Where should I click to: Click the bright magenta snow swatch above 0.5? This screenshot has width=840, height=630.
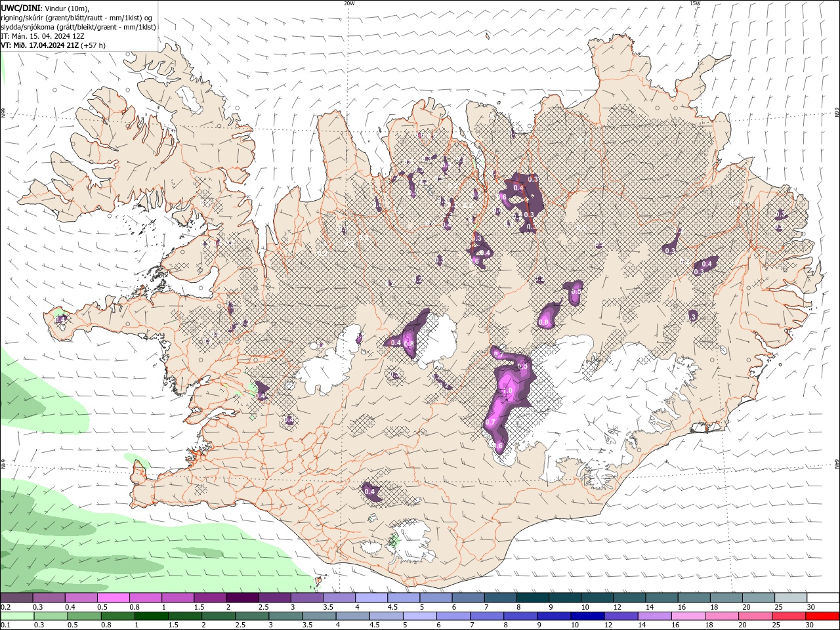click(113, 598)
